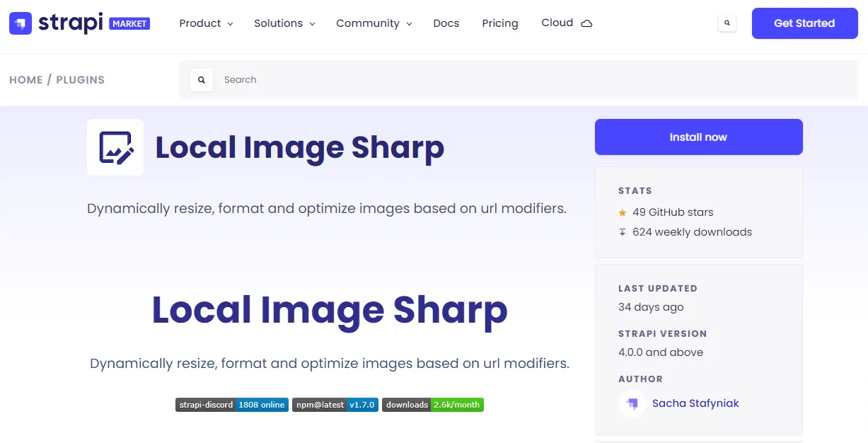Open the Cloud menu item

pos(567,23)
